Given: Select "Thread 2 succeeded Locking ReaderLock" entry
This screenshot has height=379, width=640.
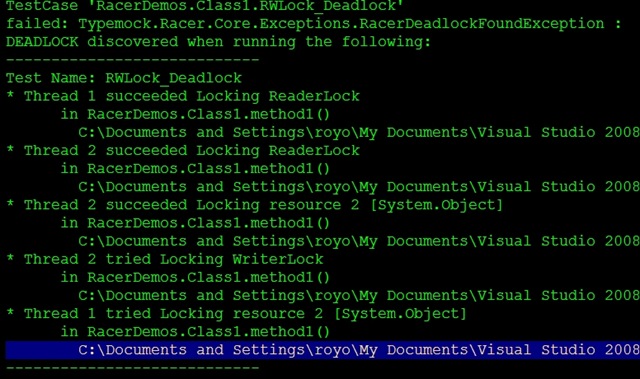Looking at the screenshot, I should coord(183,151).
